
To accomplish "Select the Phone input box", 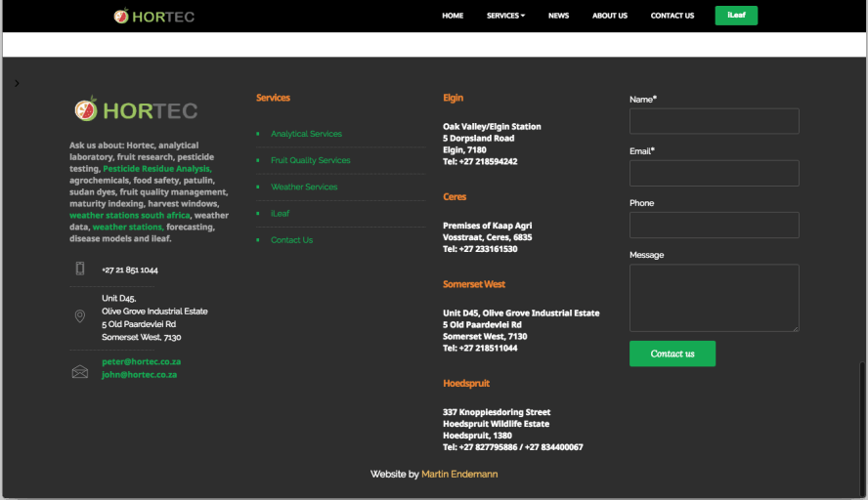I will click(714, 225).
